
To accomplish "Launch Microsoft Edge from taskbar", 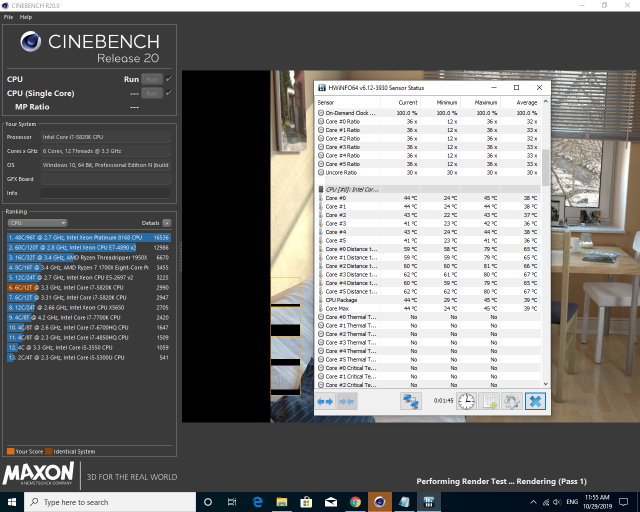I will [258, 502].
